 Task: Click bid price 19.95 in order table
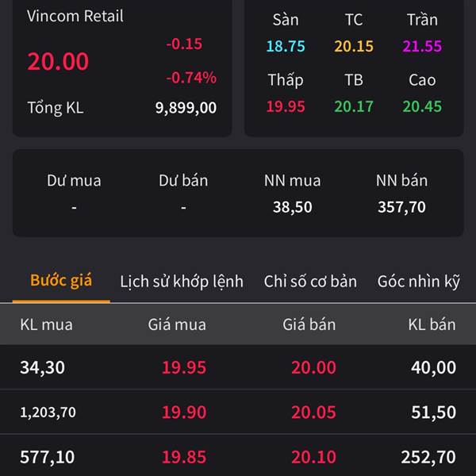[184, 367]
